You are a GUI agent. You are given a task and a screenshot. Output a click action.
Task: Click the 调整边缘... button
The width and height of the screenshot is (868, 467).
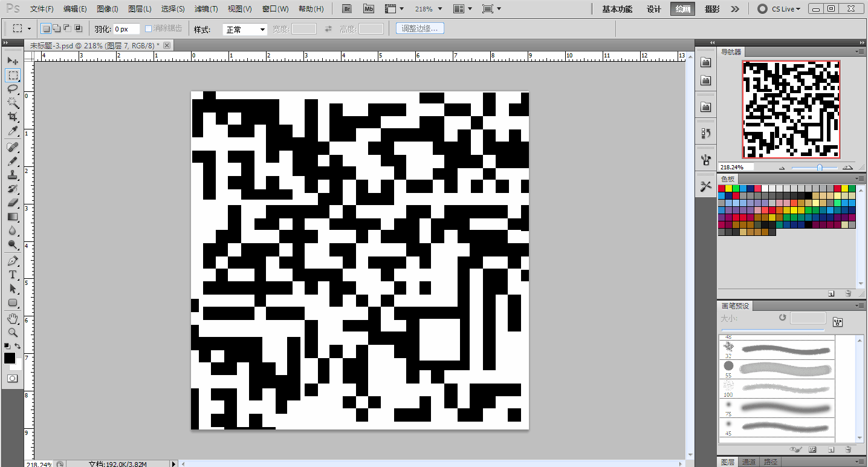coord(420,28)
